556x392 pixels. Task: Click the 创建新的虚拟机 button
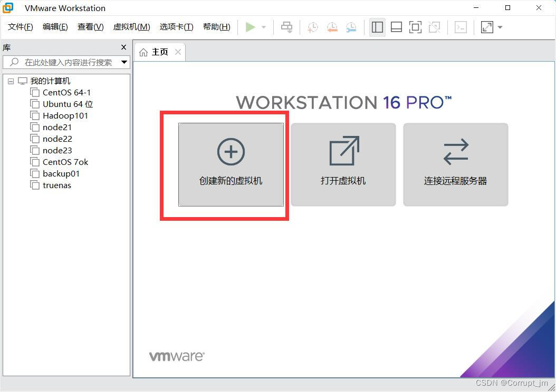[x=231, y=165]
